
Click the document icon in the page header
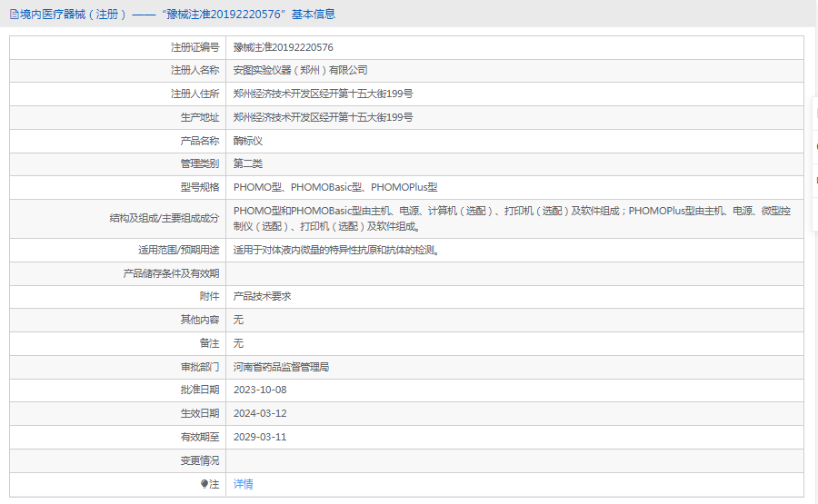(14, 15)
